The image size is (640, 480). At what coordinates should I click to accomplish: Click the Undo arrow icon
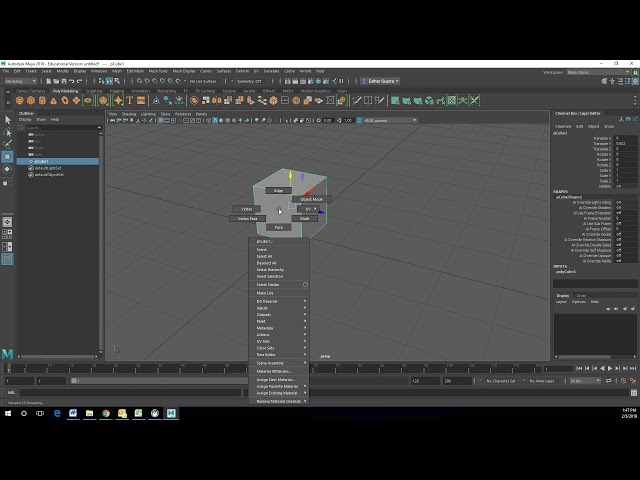72,81
